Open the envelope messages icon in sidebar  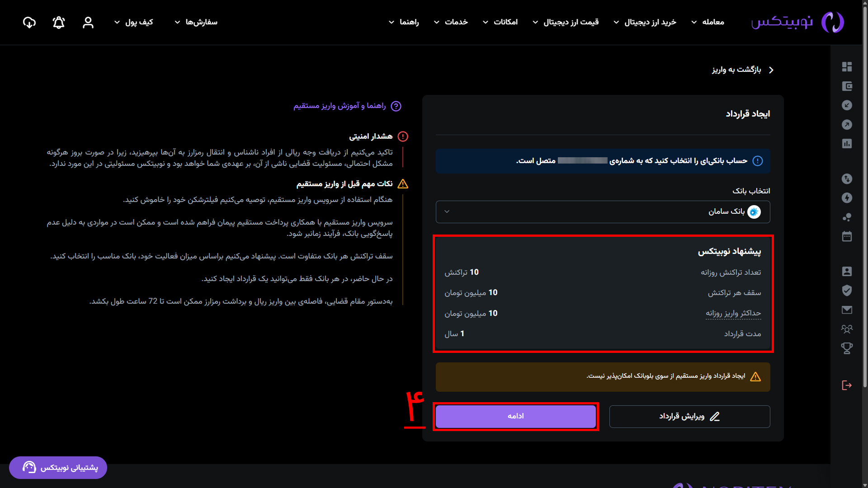tap(847, 310)
